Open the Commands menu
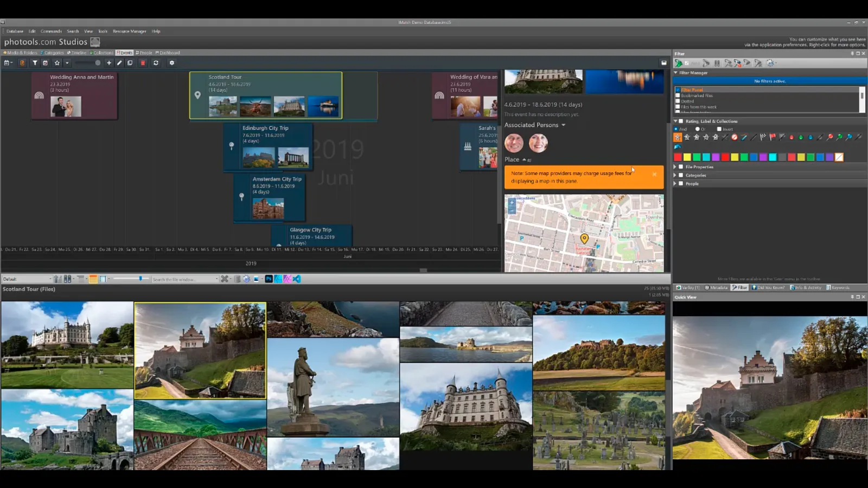Viewport: 868px width, 488px height. point(51,31)
